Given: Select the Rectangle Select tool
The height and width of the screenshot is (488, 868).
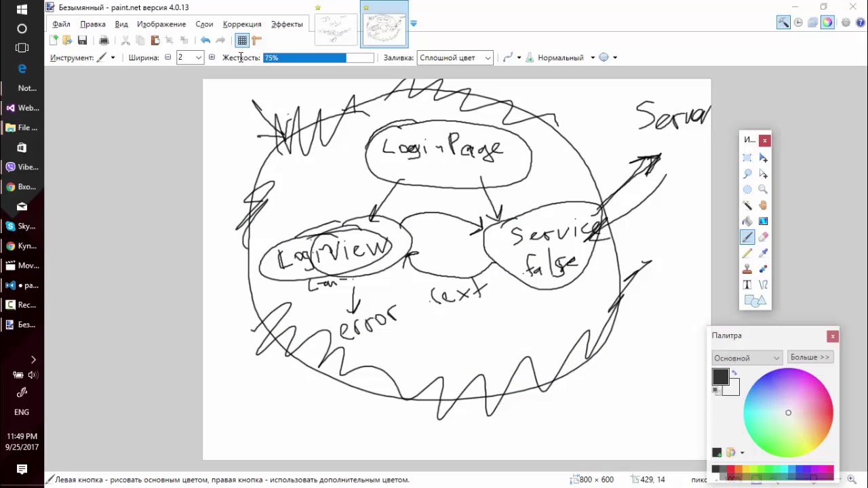Looking at the screenshot, I should click(x=747, y=158).
